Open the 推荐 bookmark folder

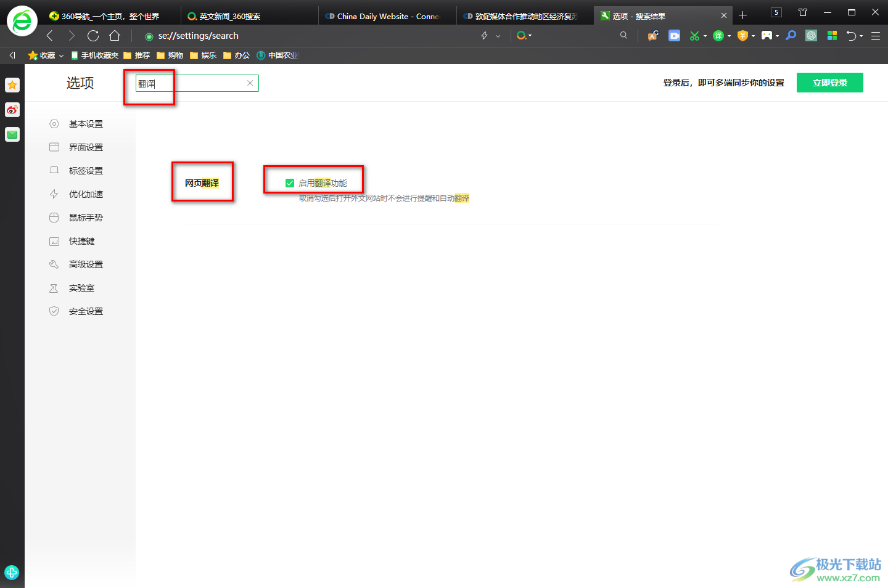137,55
